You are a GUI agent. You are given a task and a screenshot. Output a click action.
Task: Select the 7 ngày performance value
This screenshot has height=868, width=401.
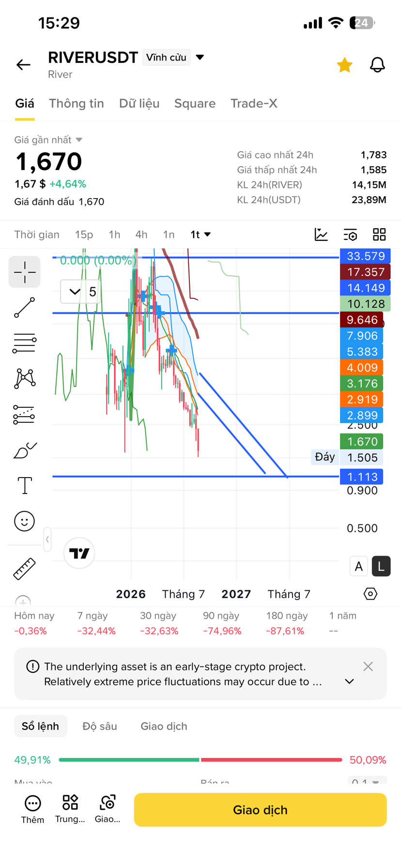(x=96, y=631)
